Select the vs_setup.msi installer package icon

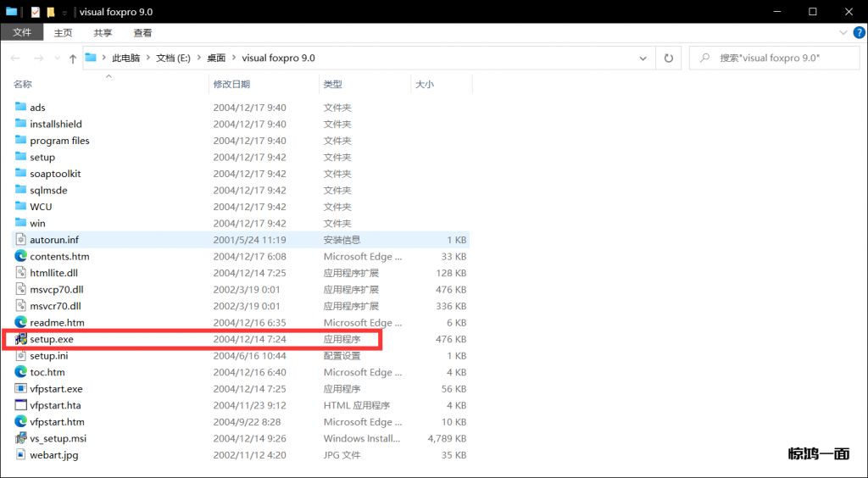point(21,438)
